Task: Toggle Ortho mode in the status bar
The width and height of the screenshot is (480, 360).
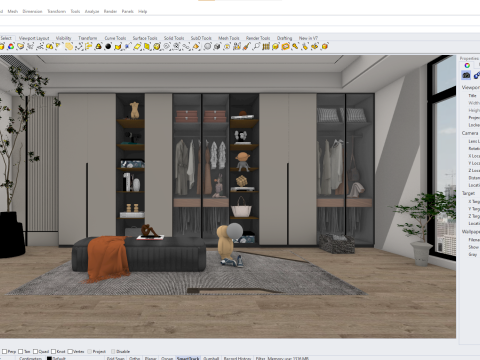Action: pos(134,358)
